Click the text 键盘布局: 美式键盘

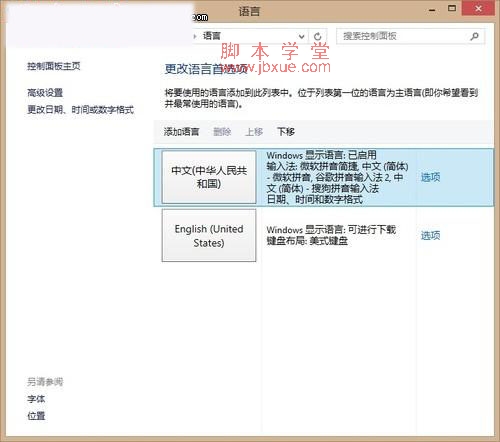[307, 241]
